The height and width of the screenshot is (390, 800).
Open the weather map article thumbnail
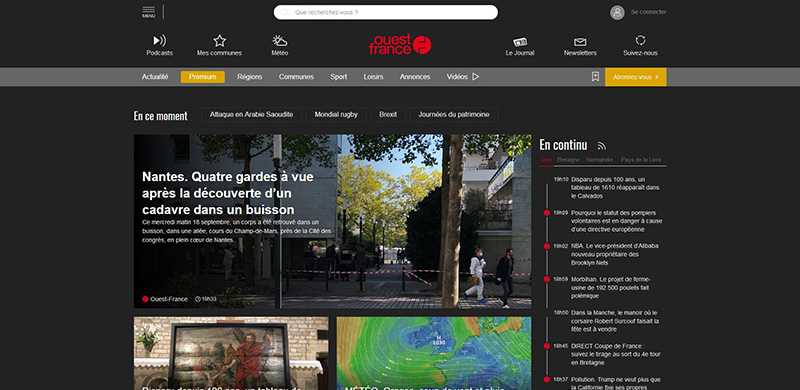(x=434, y=353)
